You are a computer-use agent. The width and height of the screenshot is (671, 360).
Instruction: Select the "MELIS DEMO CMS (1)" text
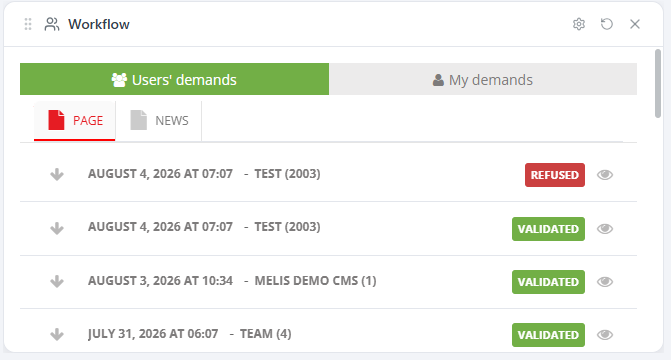click(x=315, y=281)
